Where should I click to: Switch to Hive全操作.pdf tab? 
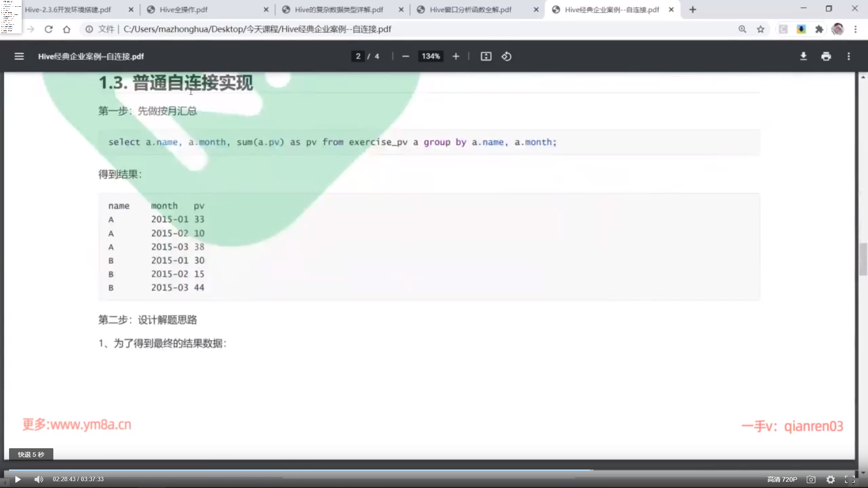[184, 9]
